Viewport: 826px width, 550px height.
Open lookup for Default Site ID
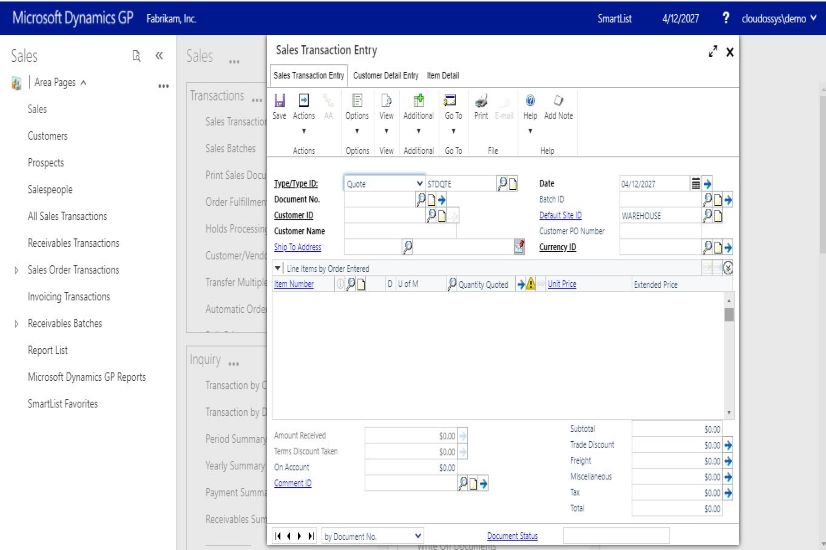point(707,215)
